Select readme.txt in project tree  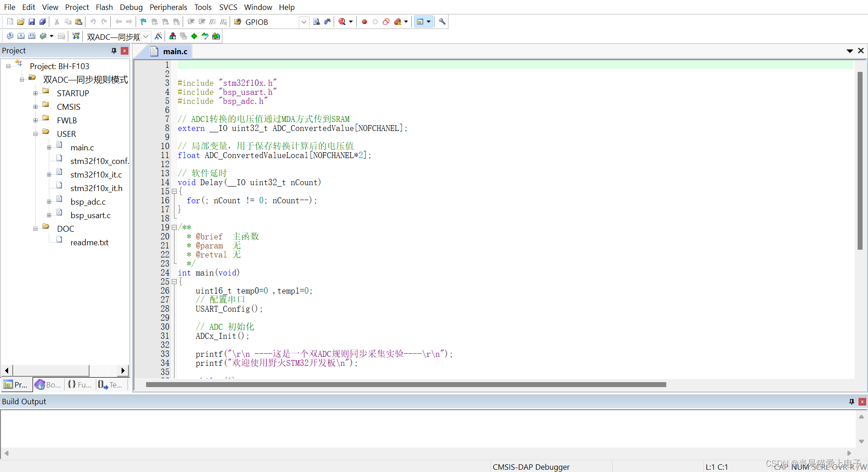(x=90, y=243)
